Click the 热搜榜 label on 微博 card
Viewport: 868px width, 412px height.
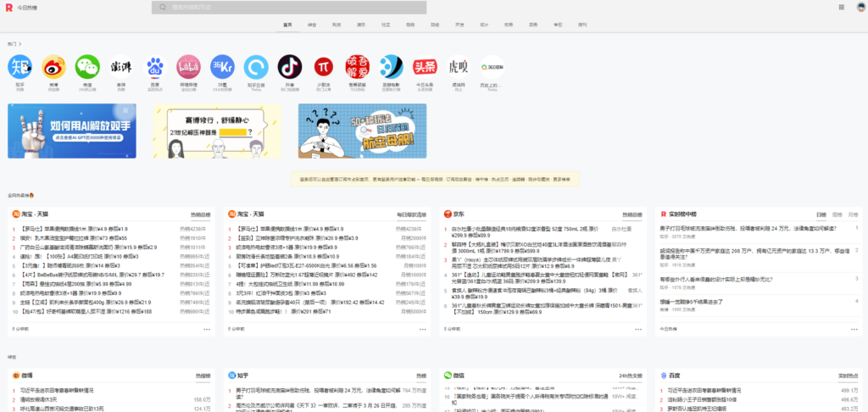[203, 376]
